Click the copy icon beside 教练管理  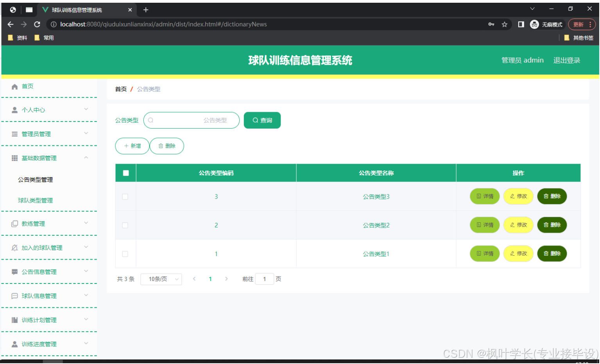14,224
